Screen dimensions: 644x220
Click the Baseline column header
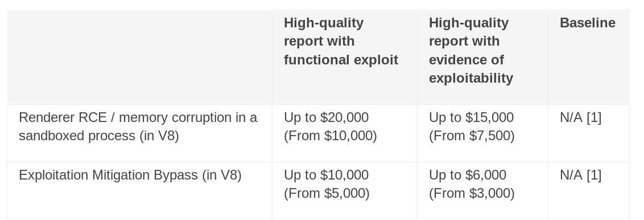(x=587, y=23)
